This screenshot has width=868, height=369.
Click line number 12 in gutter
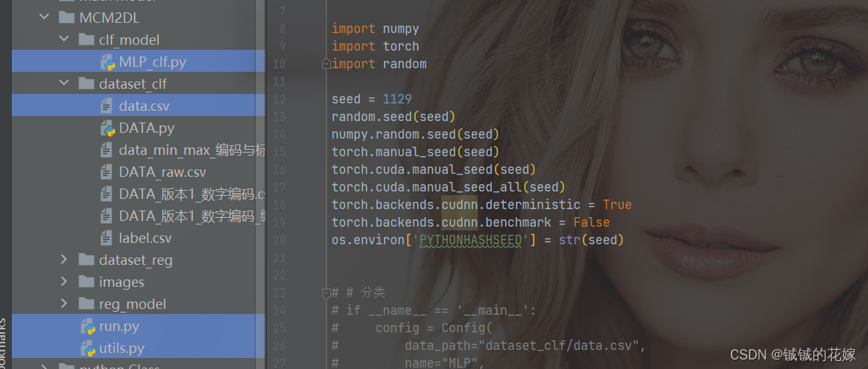pyautogui.click(x=279, y=99)
